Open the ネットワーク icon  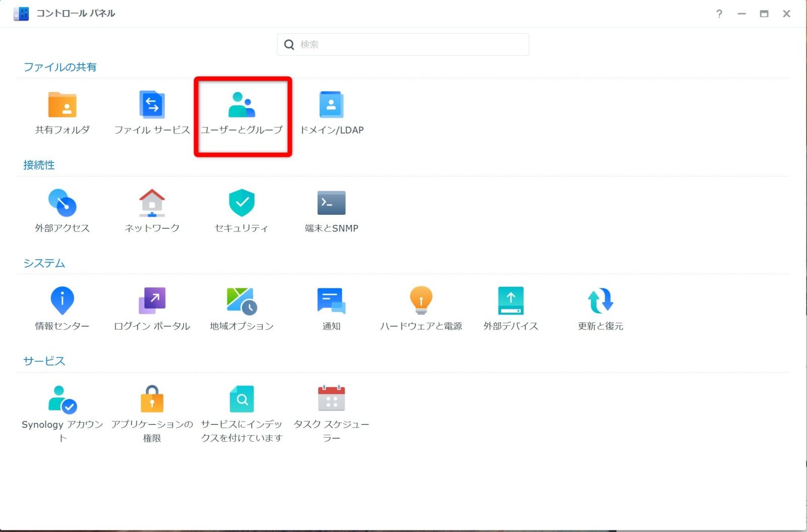coord(152,203)
